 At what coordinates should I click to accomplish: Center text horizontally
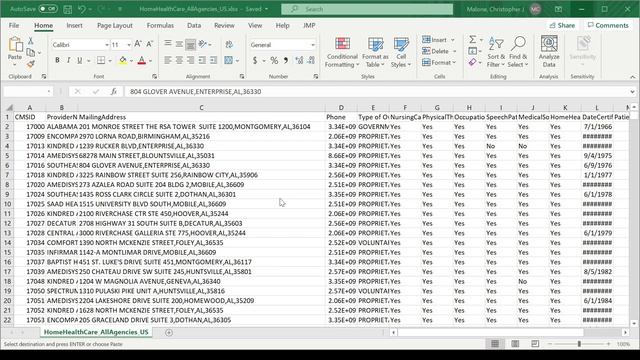pos(179,60)
